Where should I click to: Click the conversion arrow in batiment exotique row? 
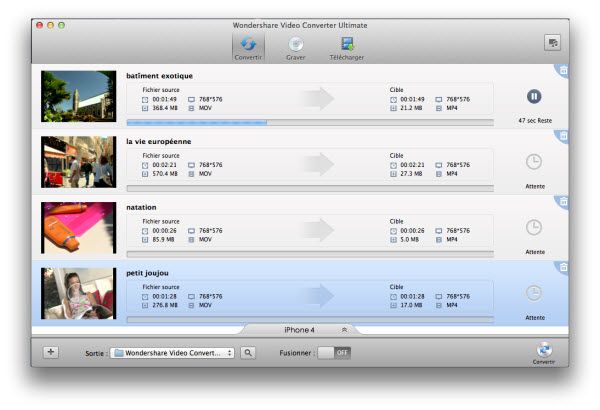(x=319, y=98)
